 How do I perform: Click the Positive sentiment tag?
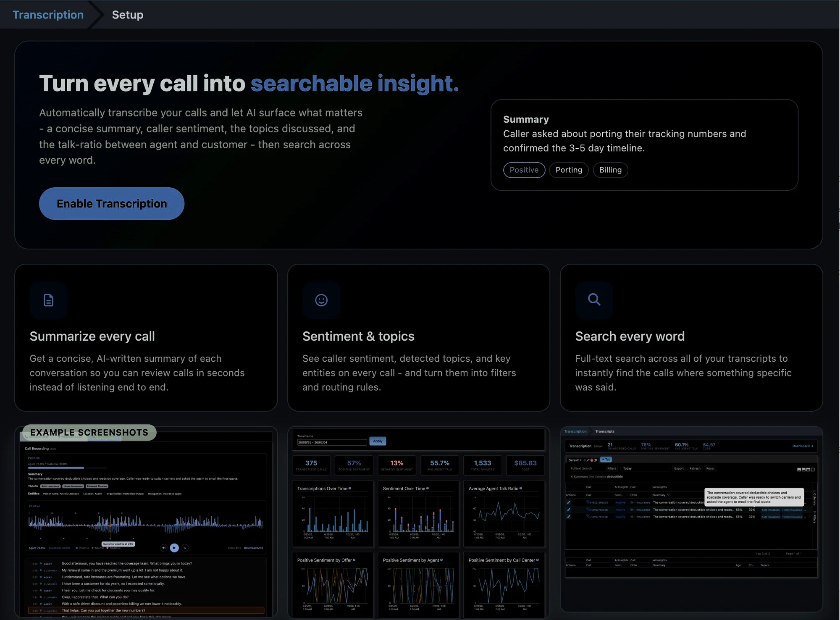pyautogui.click(x=524, y=170)
